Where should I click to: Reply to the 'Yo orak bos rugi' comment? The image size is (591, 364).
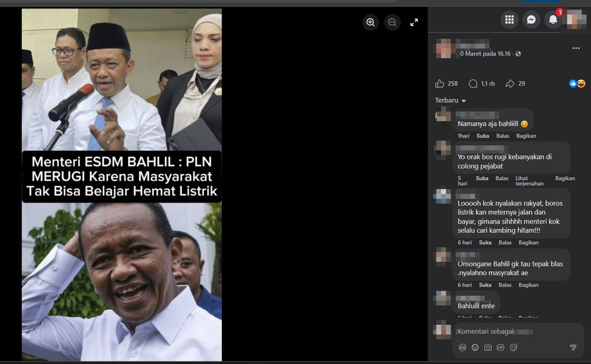[502, 179]
